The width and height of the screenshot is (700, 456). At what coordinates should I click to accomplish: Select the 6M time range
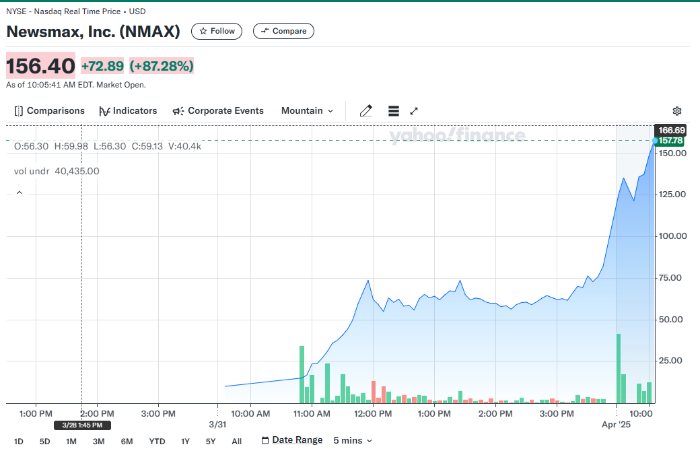coord(127,441)
